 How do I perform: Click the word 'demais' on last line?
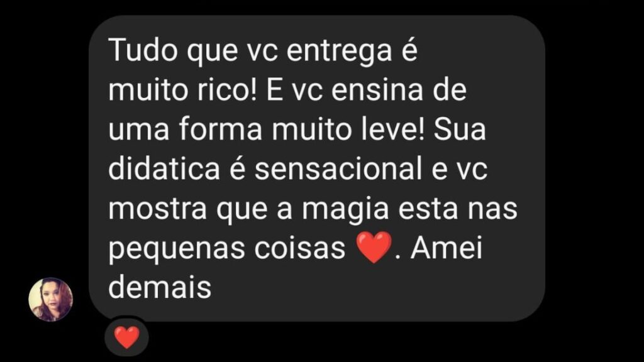click(160, 287)
